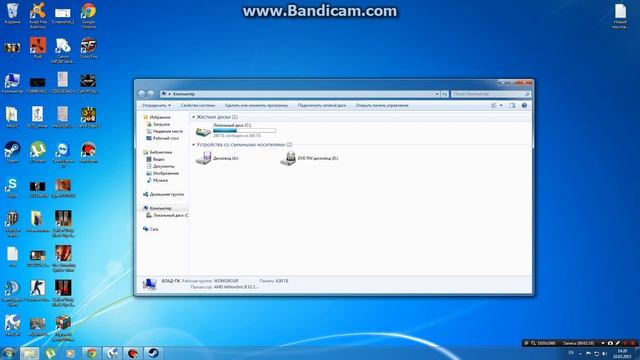Show hidden tray icons arrow
The width and height of the screenshot is (640, 360).
580,353
